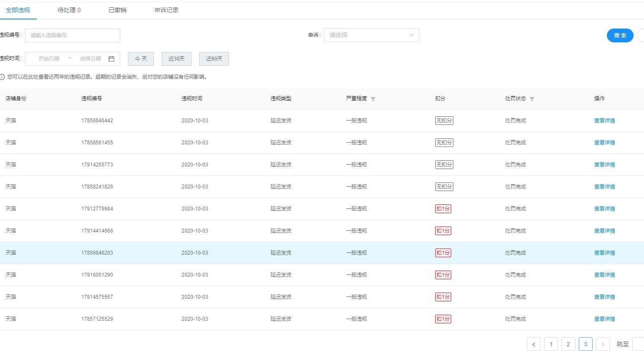Select current page 3
644x351 pixels.
[x=586, y=344]
